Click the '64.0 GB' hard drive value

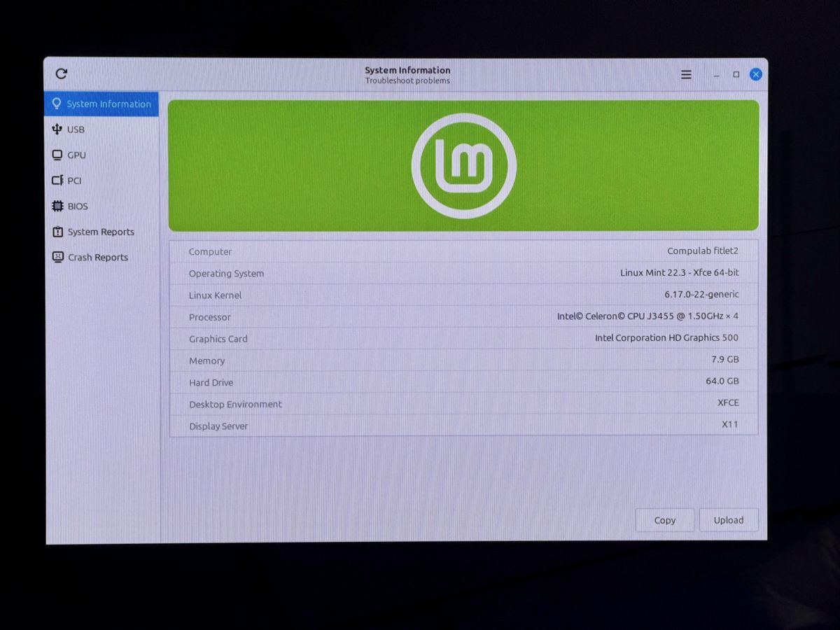click(x=722, y=381)
